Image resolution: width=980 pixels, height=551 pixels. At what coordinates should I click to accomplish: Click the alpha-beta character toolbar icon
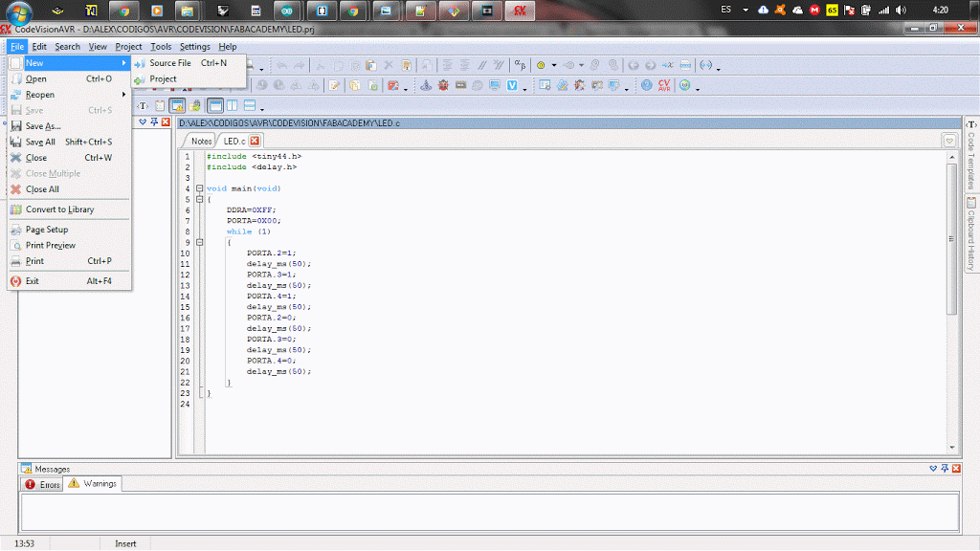[x=520, y=65]
